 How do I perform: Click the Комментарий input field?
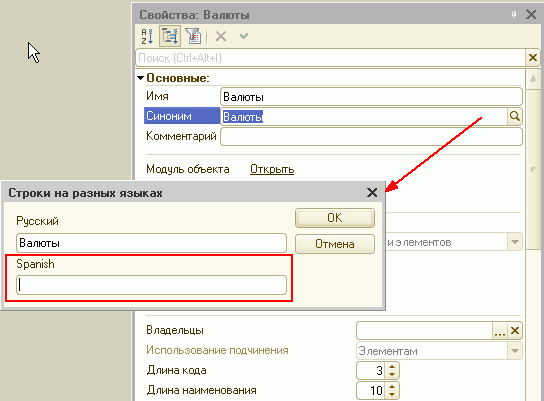[x=371, y=136]
